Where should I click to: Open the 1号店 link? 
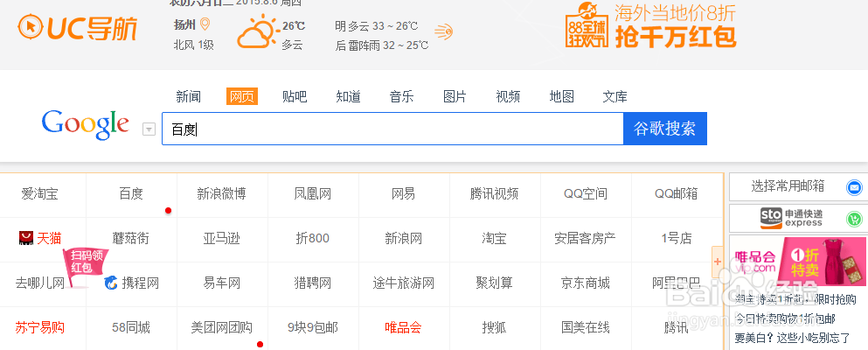tap(677, 239)
